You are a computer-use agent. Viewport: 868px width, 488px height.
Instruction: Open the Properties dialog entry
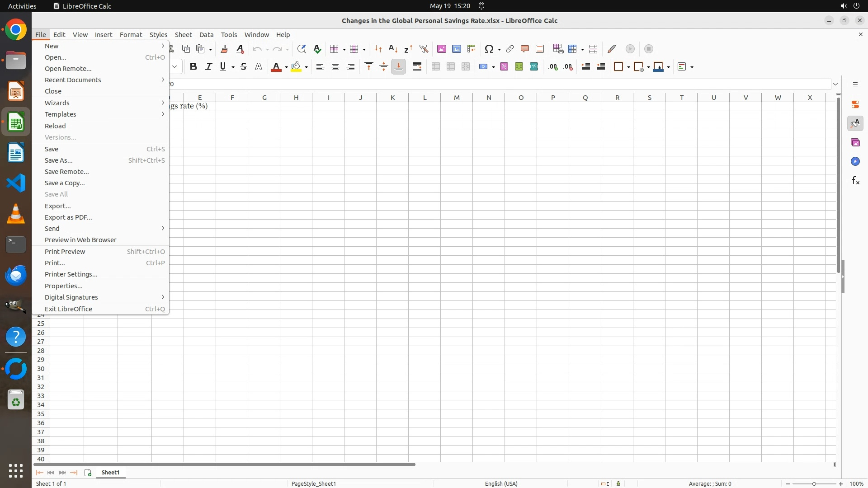tap(64, 286)
